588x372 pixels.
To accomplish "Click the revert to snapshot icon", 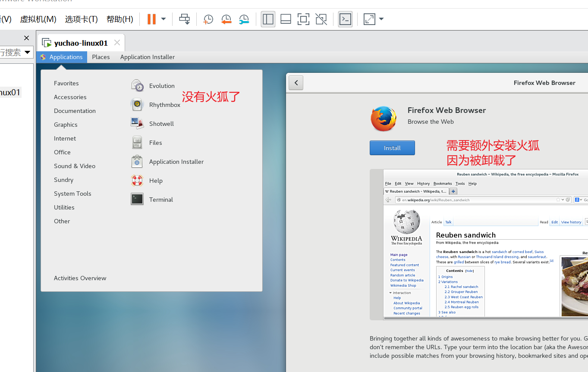I will [x=226, y=19].
